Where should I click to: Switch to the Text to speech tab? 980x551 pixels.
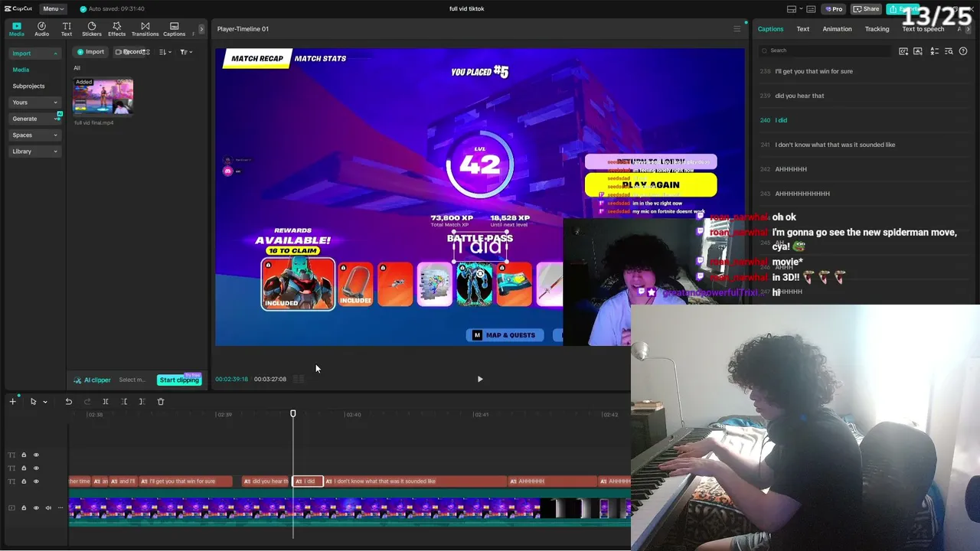point(923,29)
